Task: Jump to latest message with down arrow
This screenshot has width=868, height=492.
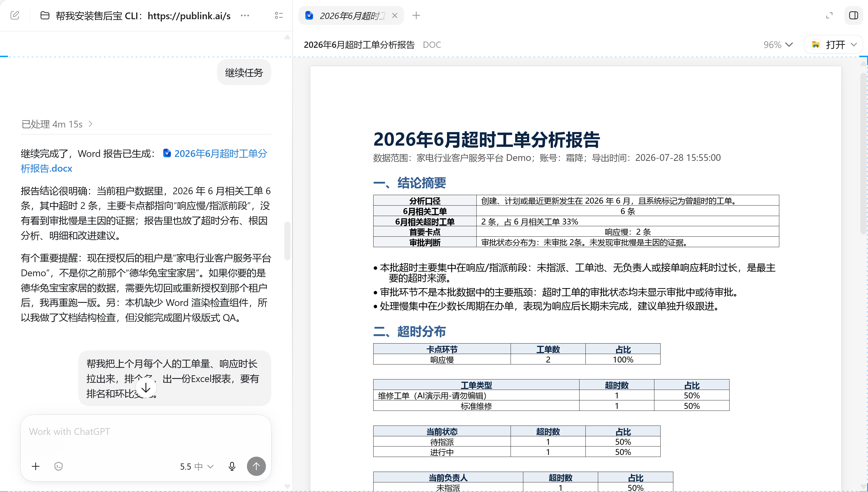Action: (x=146, y=388)
